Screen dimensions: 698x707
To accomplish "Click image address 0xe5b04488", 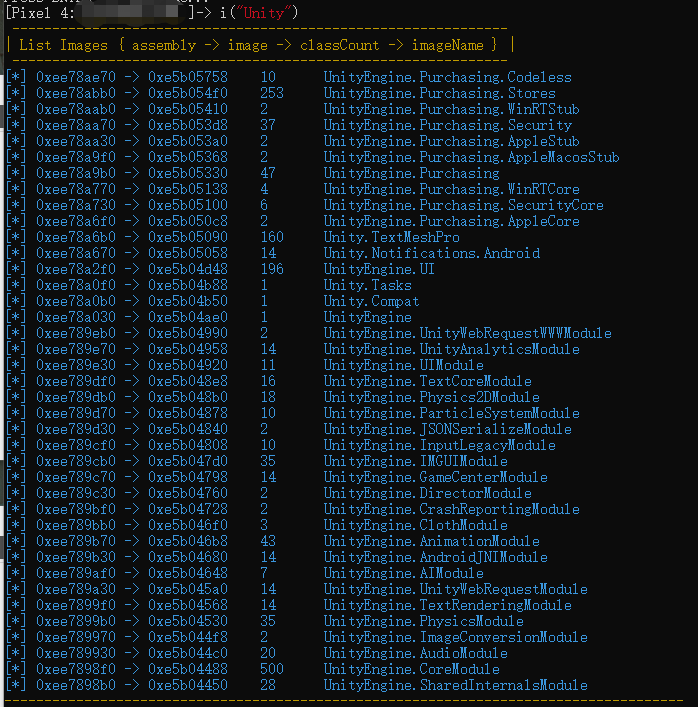I will 188,669.
